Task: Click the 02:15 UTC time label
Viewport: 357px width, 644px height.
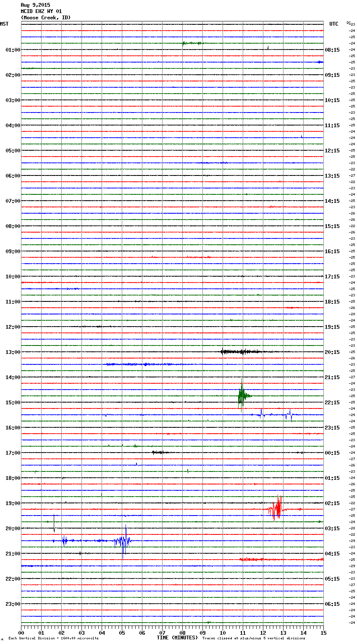Action: [332, 503]
